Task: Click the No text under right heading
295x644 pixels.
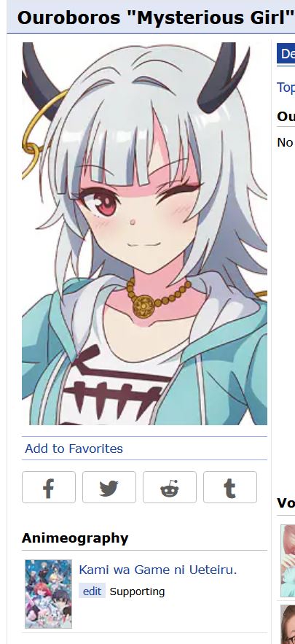Action: 285,142
